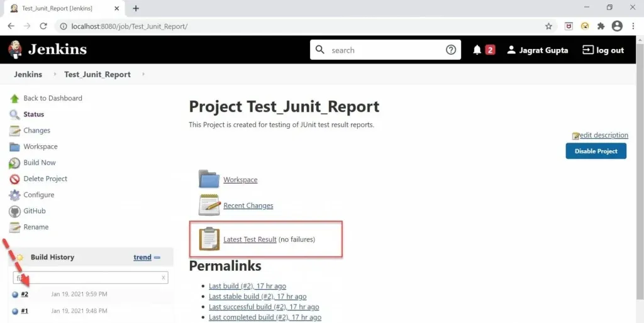Click the notification bell icon
Image resolution: width=644 pixels, height=323 pixels.
tap(477, 50)
